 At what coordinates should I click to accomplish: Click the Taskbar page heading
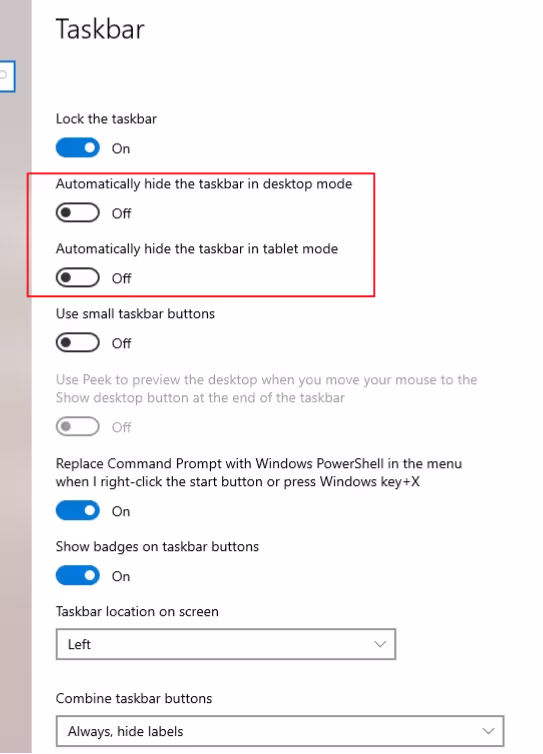[100, 29]
